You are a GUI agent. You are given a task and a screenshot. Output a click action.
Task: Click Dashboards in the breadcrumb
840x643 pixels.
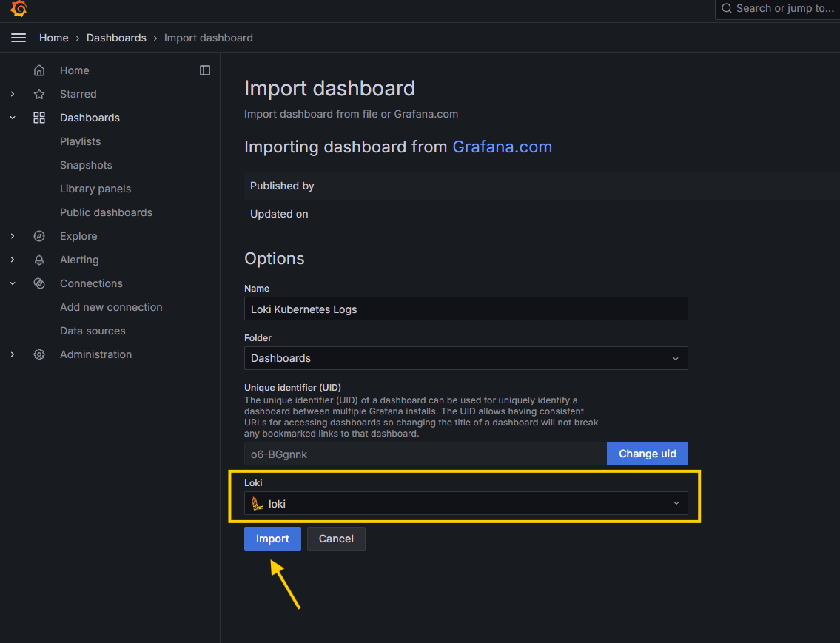tap(116, 38)
